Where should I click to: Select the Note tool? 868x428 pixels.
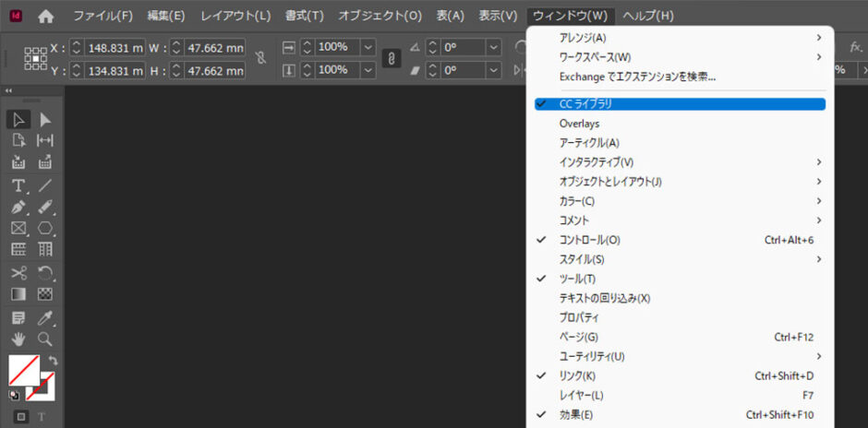(18, 318)
